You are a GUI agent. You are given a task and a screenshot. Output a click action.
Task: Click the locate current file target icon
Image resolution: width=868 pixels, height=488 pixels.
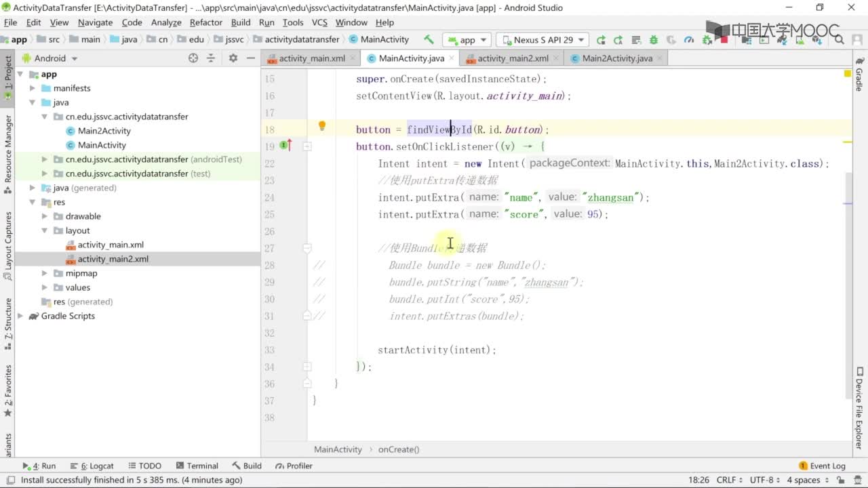pyautogui.click(x=193, y=58)
